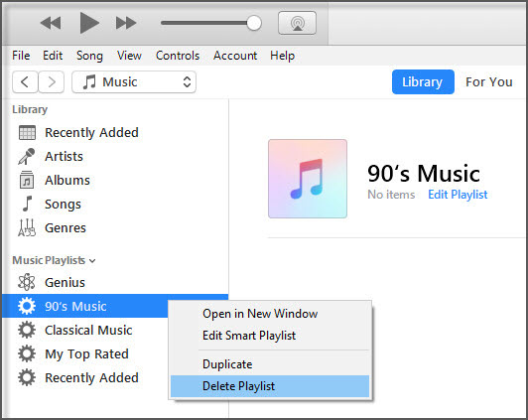Open the AirPlay output button

[297, 23]
